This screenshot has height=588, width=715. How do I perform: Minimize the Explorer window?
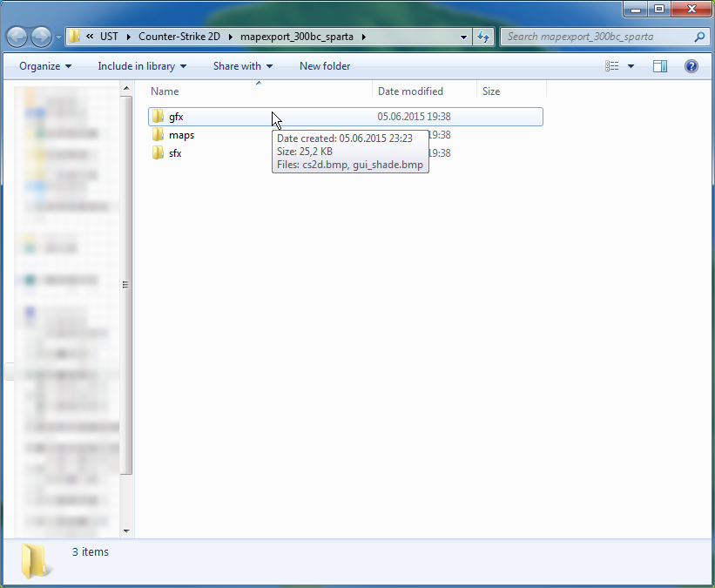tap(636, 9)
